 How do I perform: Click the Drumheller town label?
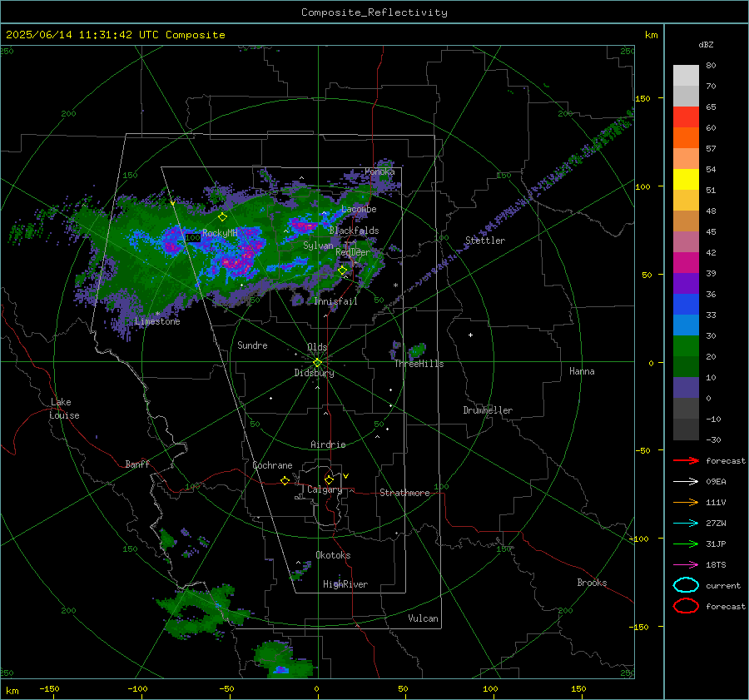(488, 410)
